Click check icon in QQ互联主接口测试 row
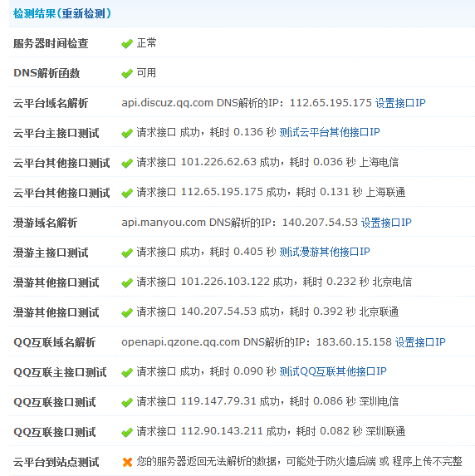Viewport: 475px width, 476px height. (x=127, y=372)
